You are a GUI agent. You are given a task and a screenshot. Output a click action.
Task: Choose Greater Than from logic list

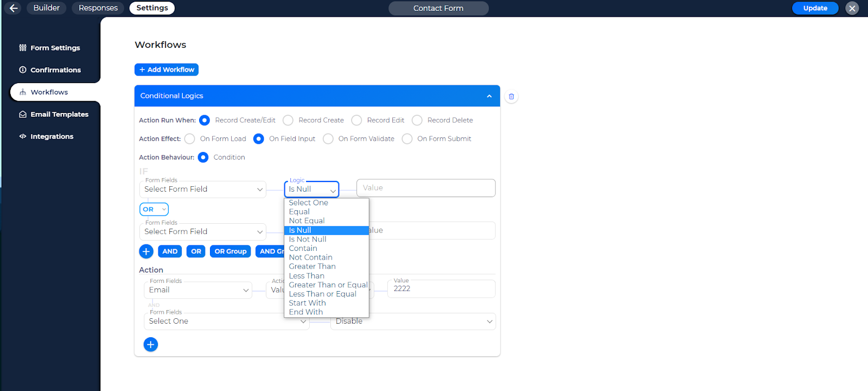point(312,267)
